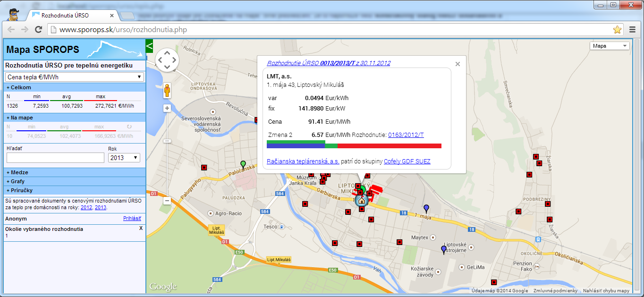Viewport: 644px width, 297px height.
Task: Pan the map left
Action: (161, 60)
